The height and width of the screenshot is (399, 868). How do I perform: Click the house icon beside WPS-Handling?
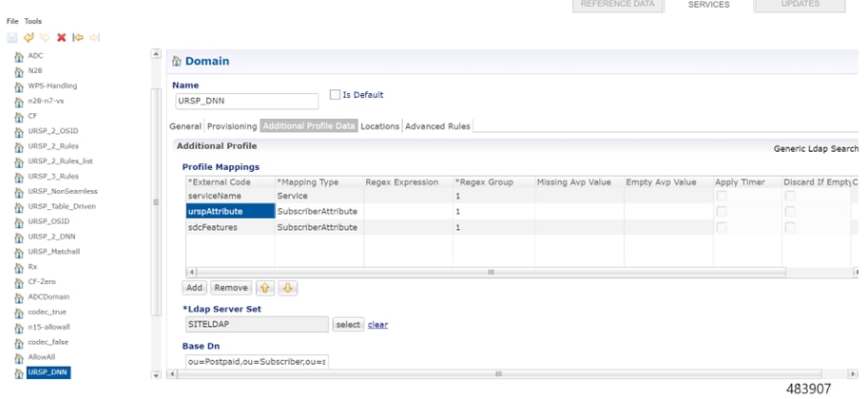pyautogui.click(x=19, y=86)
